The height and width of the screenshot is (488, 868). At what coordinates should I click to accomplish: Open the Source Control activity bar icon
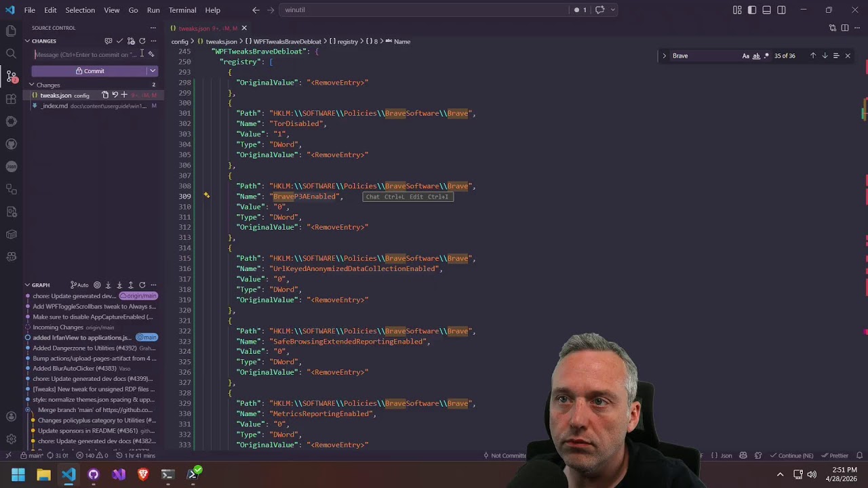(x=11, y=76)
